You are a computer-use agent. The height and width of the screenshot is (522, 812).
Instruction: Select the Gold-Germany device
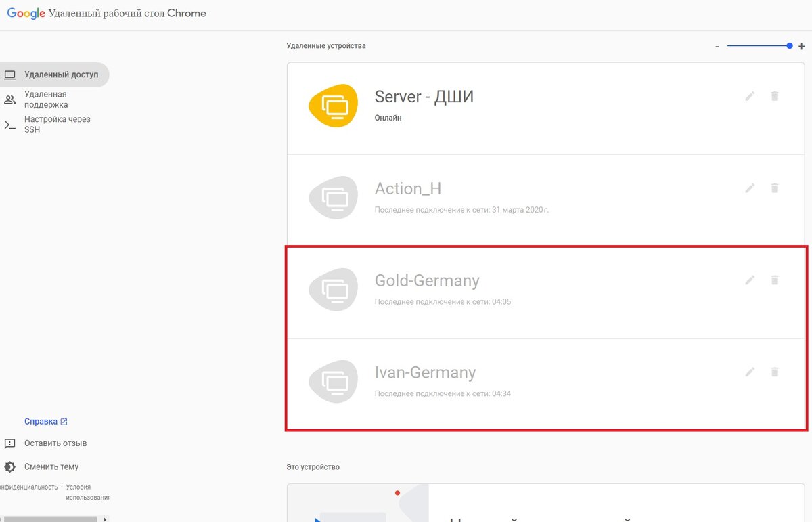pos(547,292)
